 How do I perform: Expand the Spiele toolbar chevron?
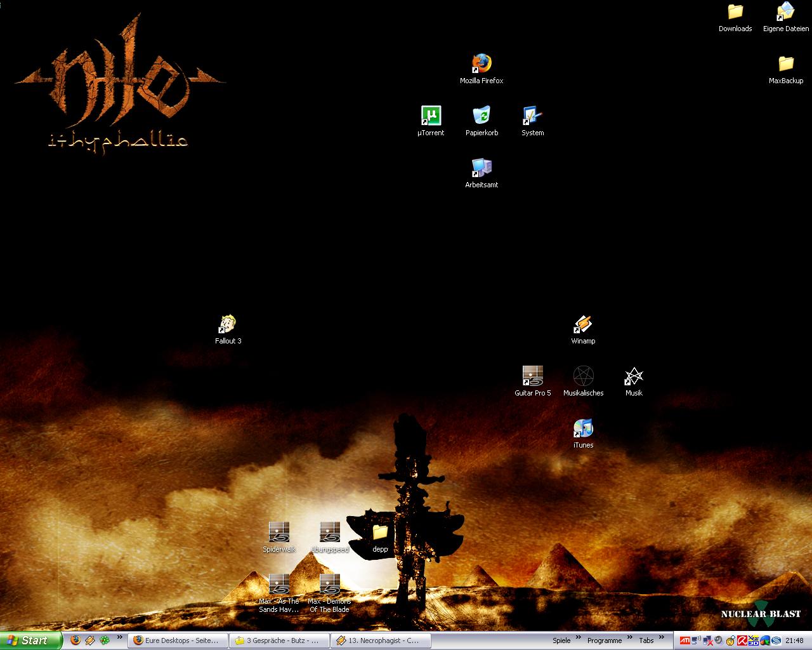(578, 637)
